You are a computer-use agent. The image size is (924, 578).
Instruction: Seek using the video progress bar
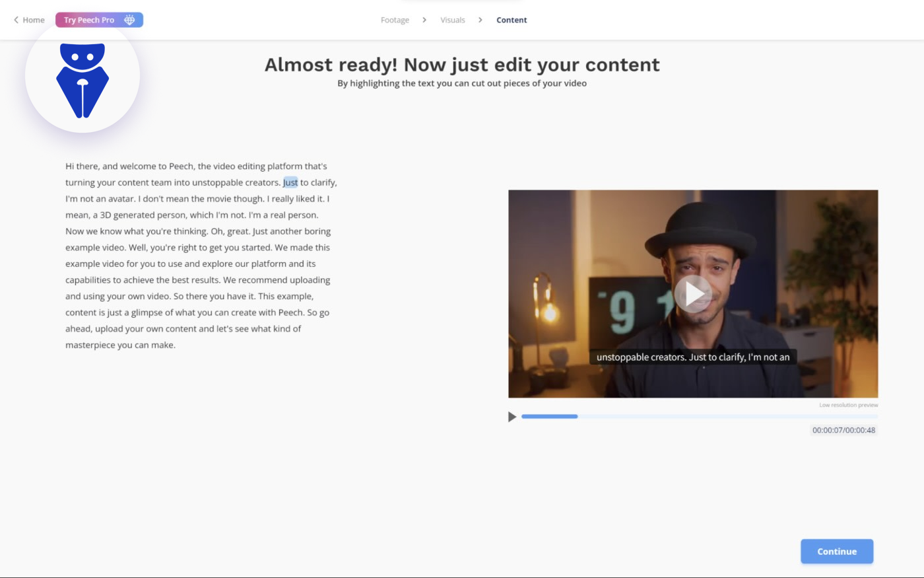(700, 416)
